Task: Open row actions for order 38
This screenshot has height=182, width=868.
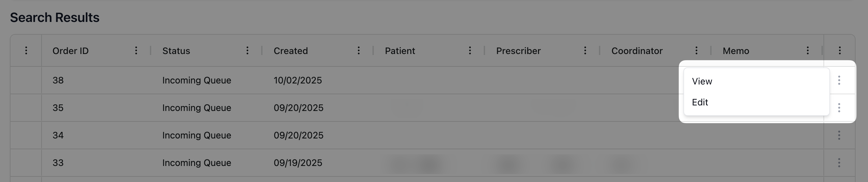Action: pos(839,80)
